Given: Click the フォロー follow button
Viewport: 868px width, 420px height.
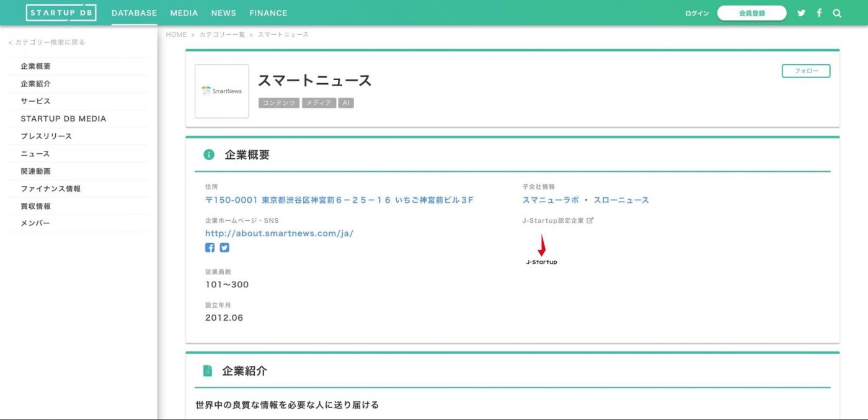Looking at the screenshot, I should coord(805,71).
